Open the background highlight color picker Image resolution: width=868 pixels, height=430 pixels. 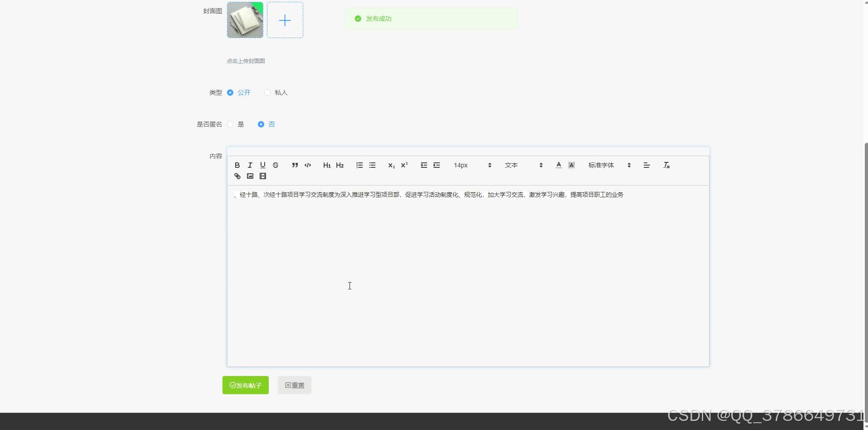click(x=572, y=165)
